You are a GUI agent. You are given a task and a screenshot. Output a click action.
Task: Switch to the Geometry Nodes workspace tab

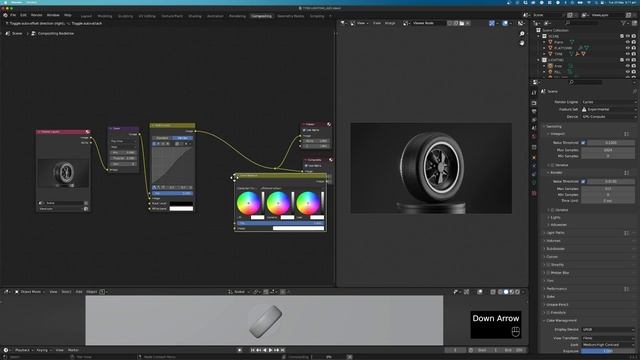pos(291,16)
